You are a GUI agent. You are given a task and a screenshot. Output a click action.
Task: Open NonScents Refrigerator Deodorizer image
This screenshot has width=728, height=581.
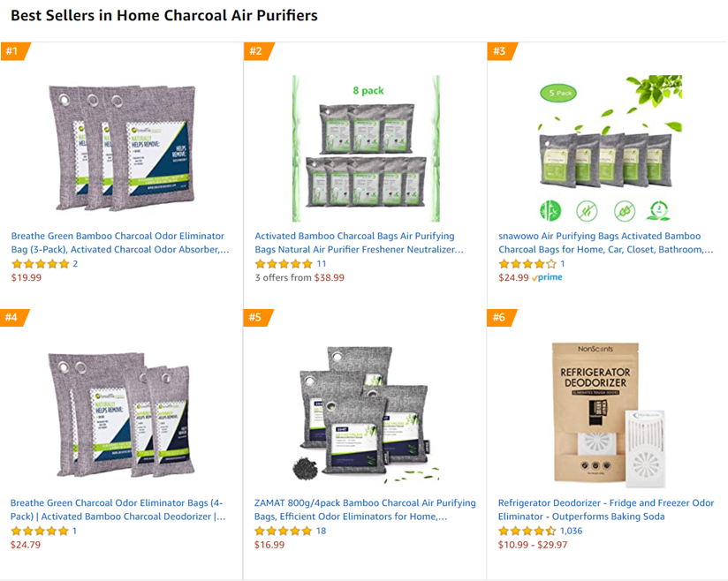click(x=609, y=415)
